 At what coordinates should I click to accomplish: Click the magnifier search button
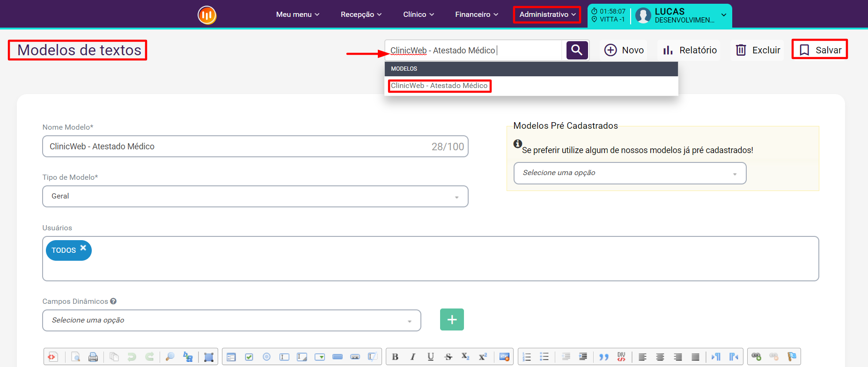tap(577, 50)
